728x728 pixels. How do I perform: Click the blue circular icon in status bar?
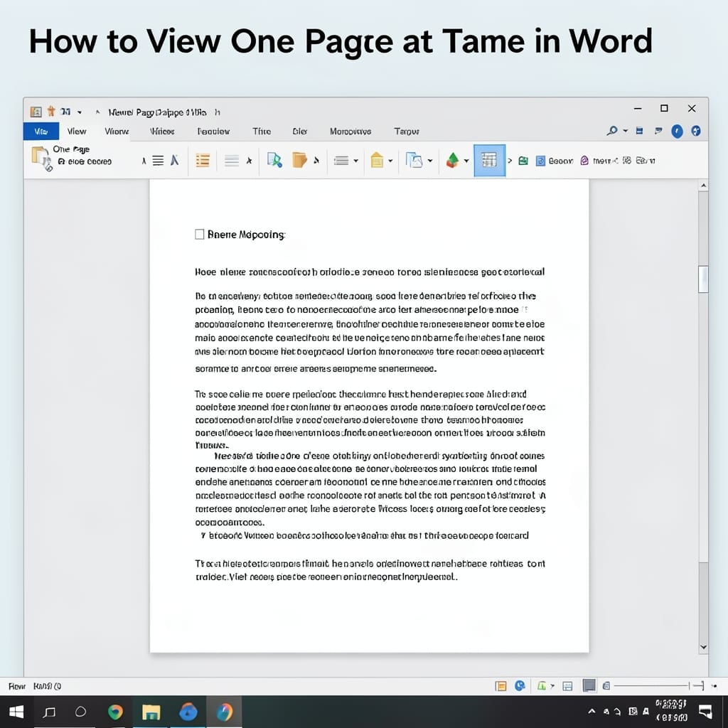tap(520, 686)
